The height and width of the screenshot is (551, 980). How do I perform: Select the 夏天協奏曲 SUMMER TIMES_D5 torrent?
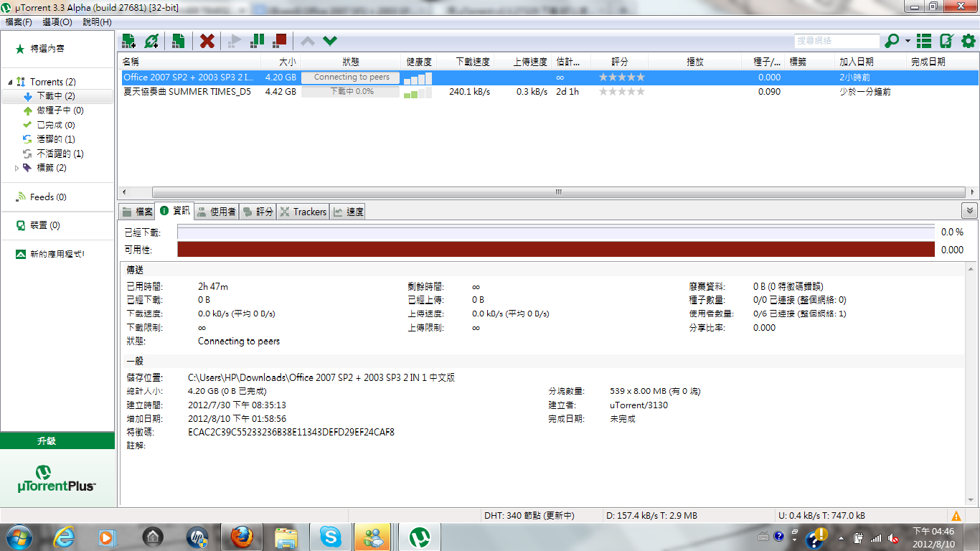point(548,92)
